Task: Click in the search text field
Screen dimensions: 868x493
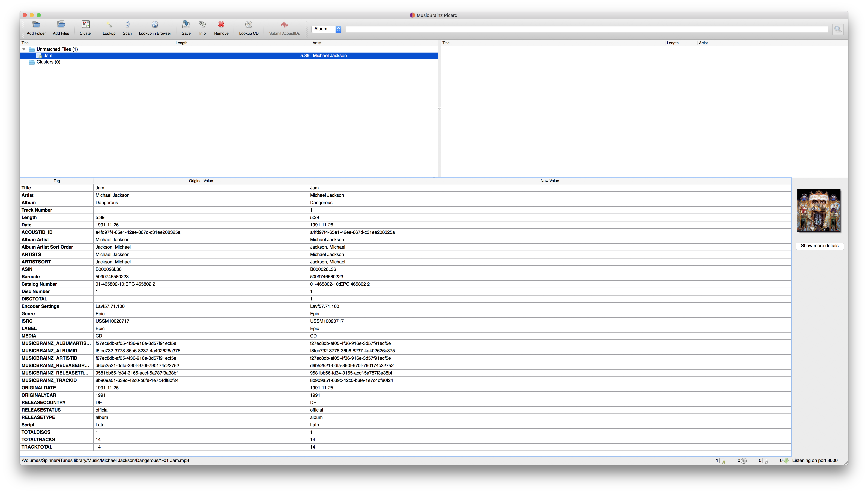Action: [x=586, y=29]
